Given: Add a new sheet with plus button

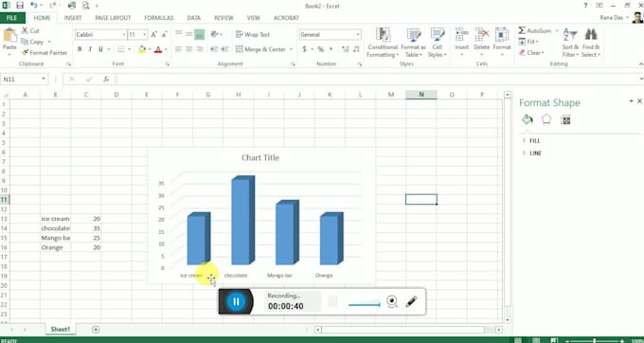Looking at the screenshot, I should pos(96,330).
